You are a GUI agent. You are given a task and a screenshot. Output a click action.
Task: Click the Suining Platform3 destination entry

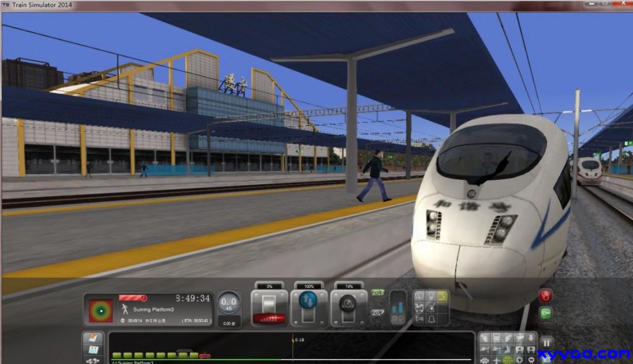click(154, 309)
